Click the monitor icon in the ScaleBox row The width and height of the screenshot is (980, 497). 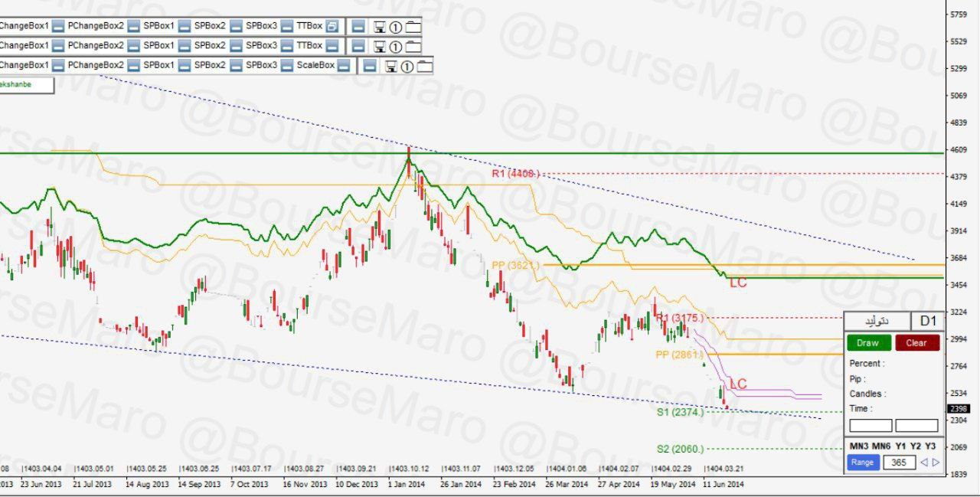click(x=391, y=67)
